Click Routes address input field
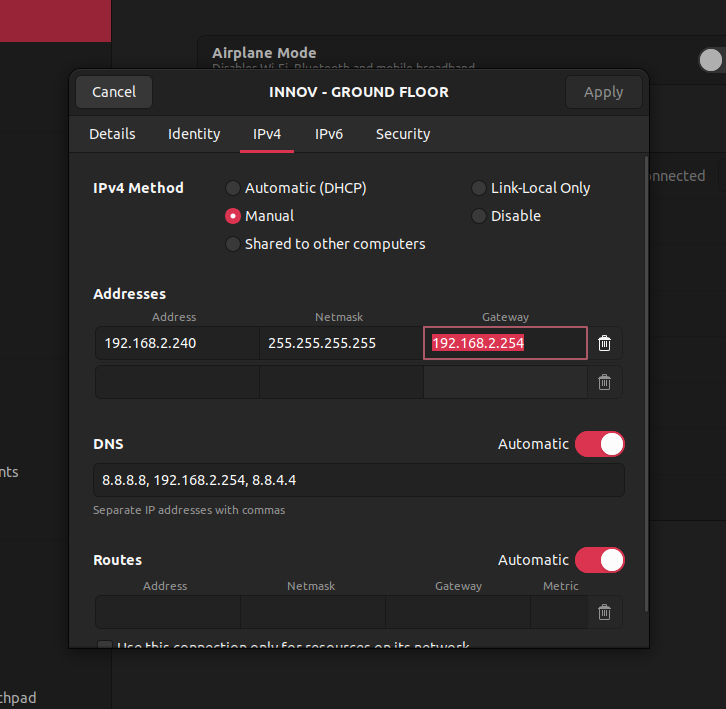Screen dimensions: 726x709 (168, 612)
